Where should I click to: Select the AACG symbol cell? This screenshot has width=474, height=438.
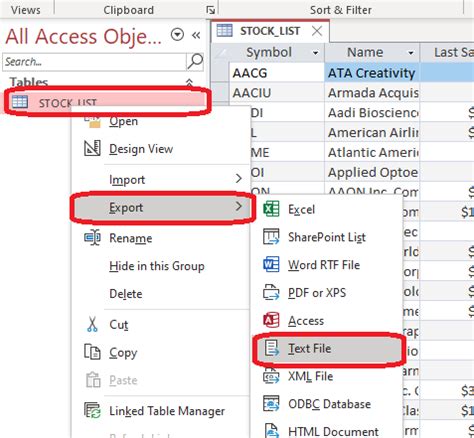tap(276, 73)
